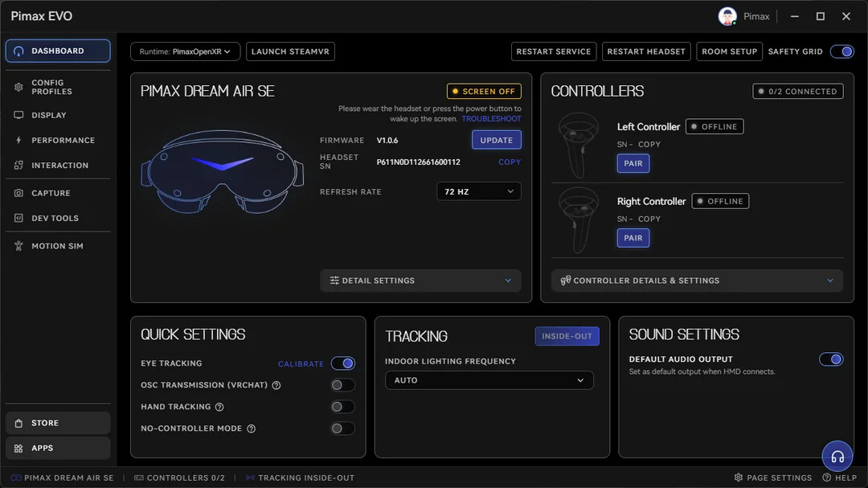This screenshot has height=488, width=868.
Task: Click the Left Controller Offline badge
Action: coord(714,127)
